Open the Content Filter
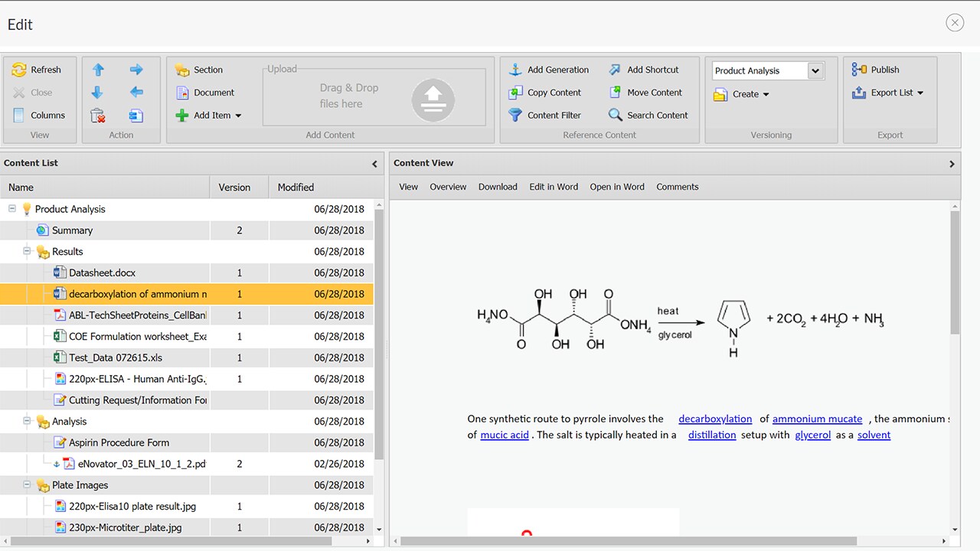Viewport: 980px width, 551px height. click(545, 116)
